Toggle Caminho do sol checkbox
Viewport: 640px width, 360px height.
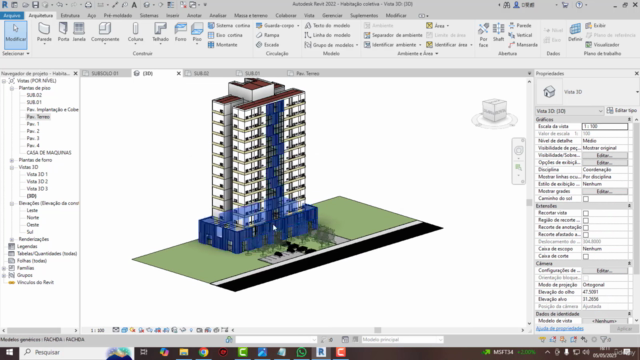[x=586, y=199]
